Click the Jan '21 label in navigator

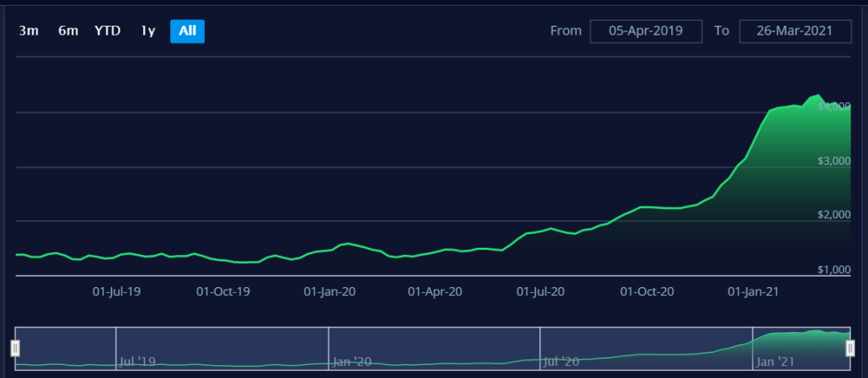point(776,362)
